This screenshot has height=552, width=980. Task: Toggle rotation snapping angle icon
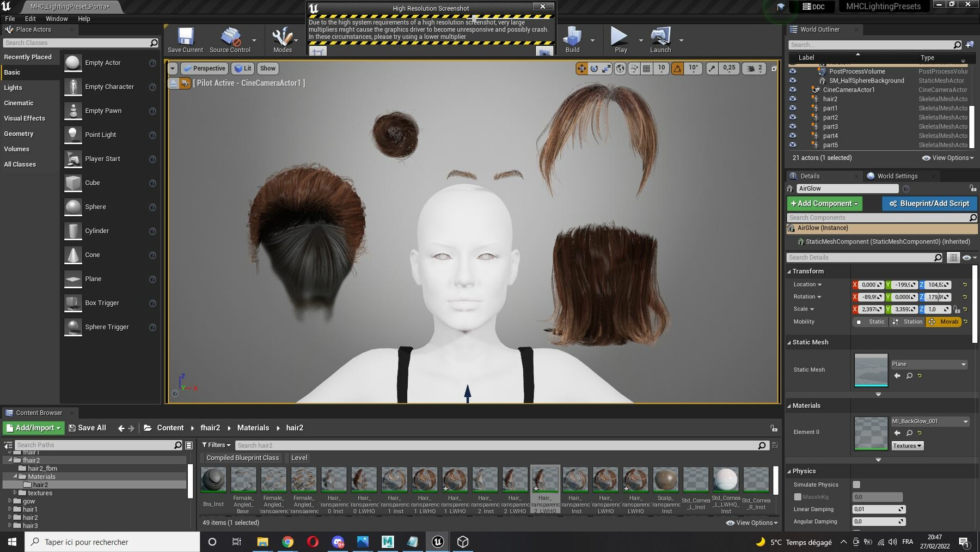[677, 68]
